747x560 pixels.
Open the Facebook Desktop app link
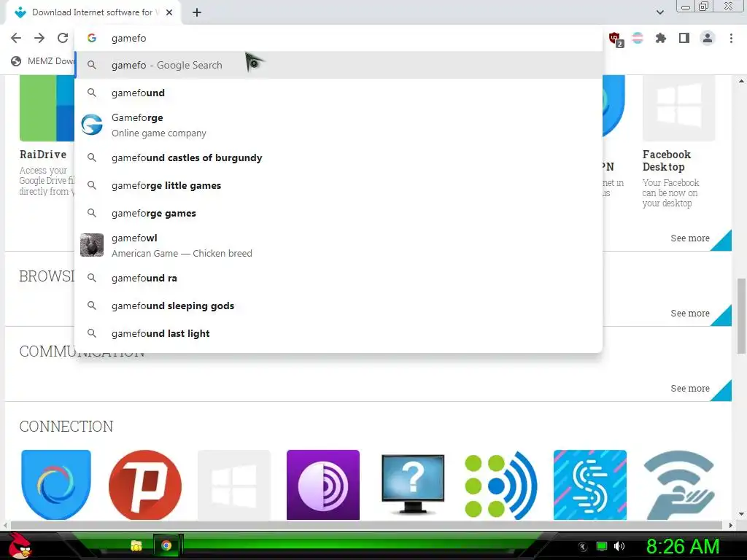[x=667, y=160]
